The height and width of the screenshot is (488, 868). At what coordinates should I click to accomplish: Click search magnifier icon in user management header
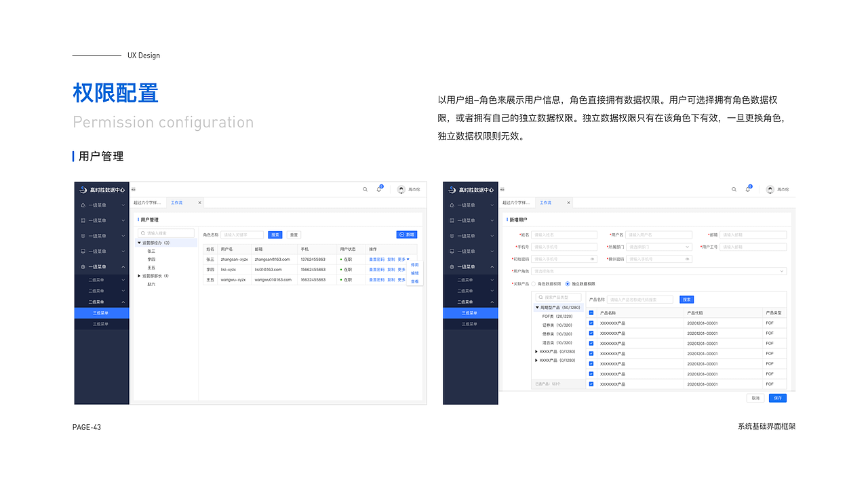(365, 189)
